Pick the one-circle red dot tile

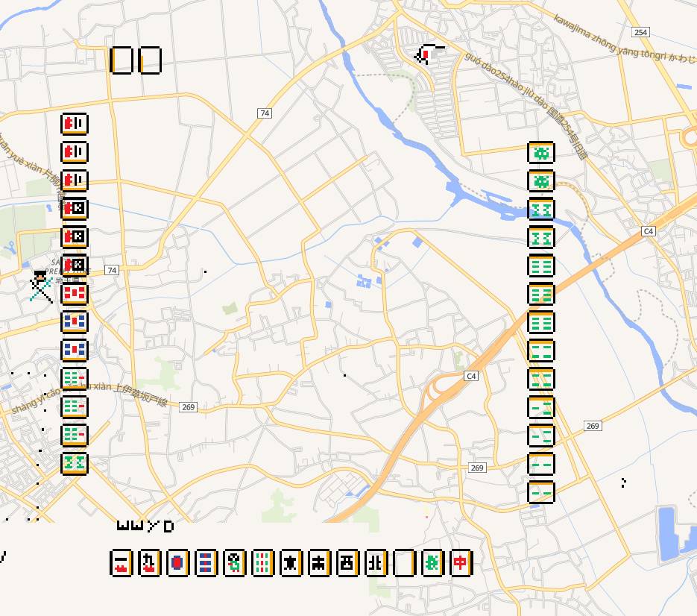[178, 563]
